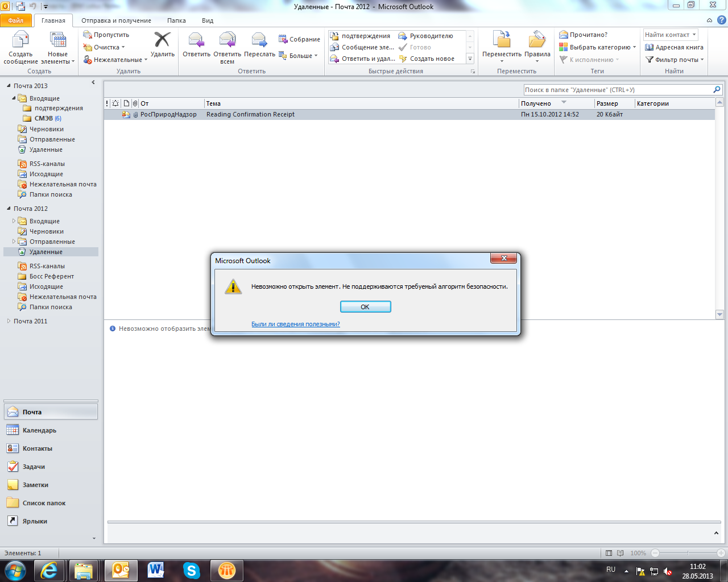Sort by the Тема column header
Viewport: 728px width, 582px height.
click(x=361, y=103)
